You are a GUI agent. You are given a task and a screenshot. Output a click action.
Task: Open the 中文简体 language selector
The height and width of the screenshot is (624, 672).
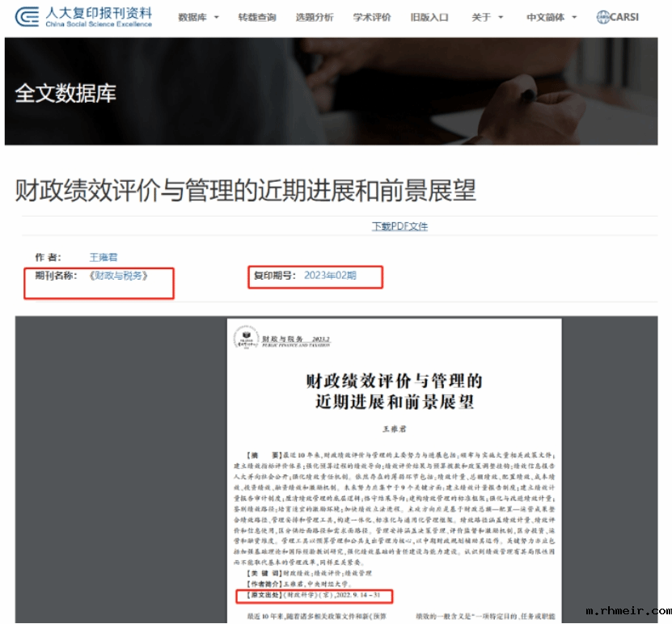pos(552,17)
